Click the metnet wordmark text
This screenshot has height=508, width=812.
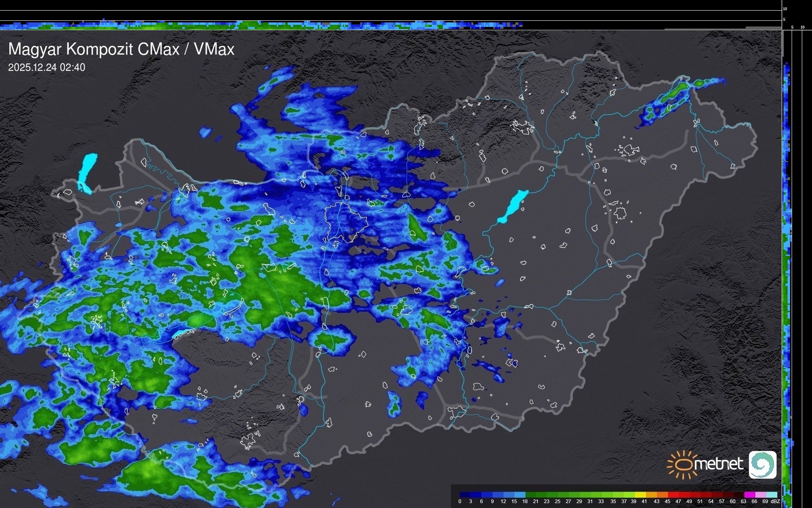pyautogui.click(x=718, y=464)
